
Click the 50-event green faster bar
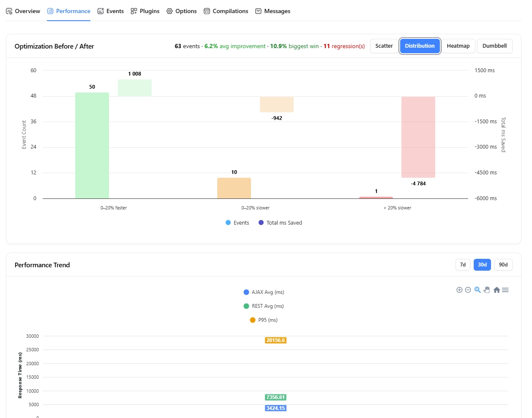click(92, 145)
